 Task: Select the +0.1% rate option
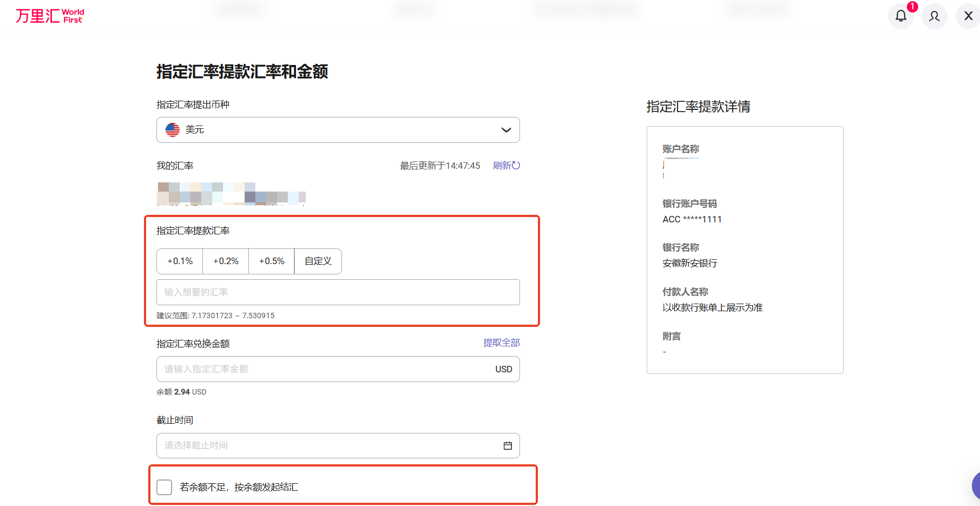[x=180, y=261]
